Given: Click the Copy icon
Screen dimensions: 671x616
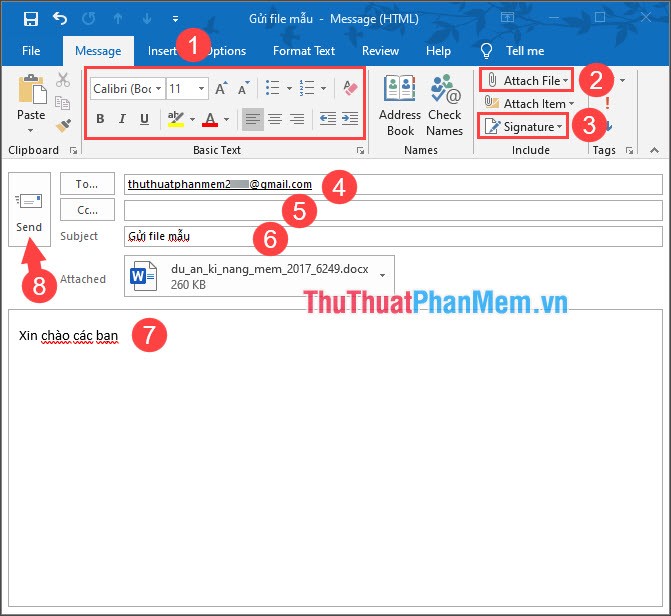Looking at the screenshot, I should pos(63,103).
